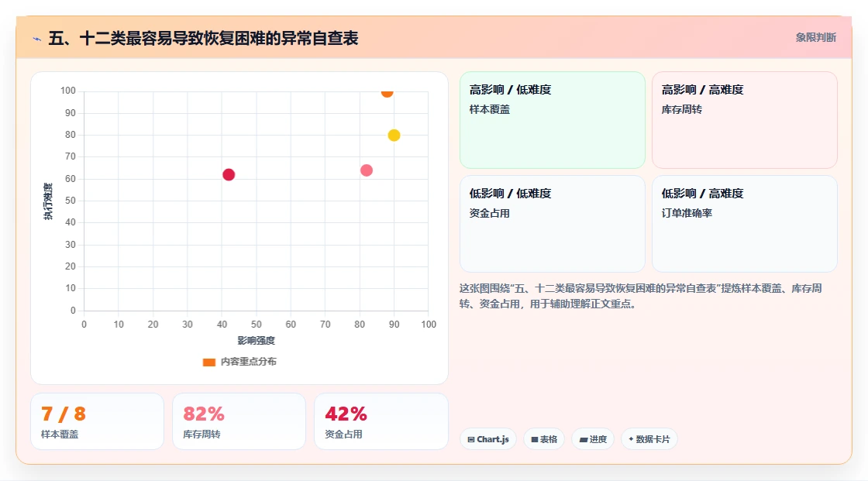Click the 82% inventory turnover value
This screenshot has width=868, height=481.
204,414
